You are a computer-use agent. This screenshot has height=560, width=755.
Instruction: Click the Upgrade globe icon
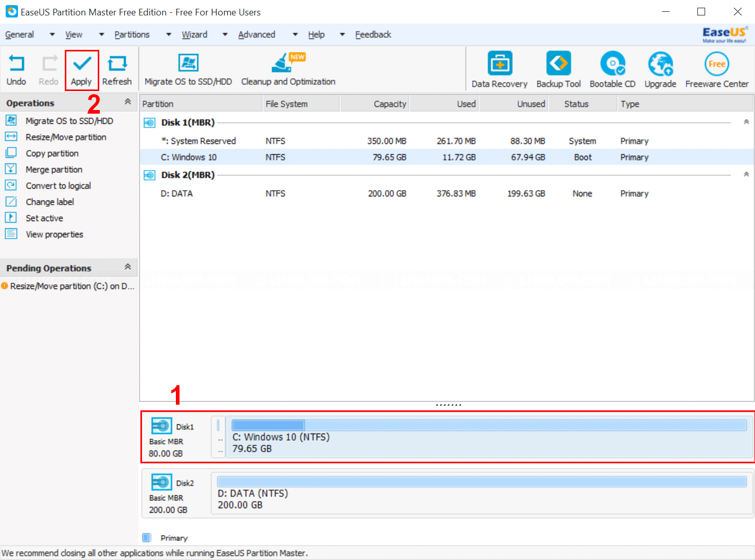[x=660, y=64]
